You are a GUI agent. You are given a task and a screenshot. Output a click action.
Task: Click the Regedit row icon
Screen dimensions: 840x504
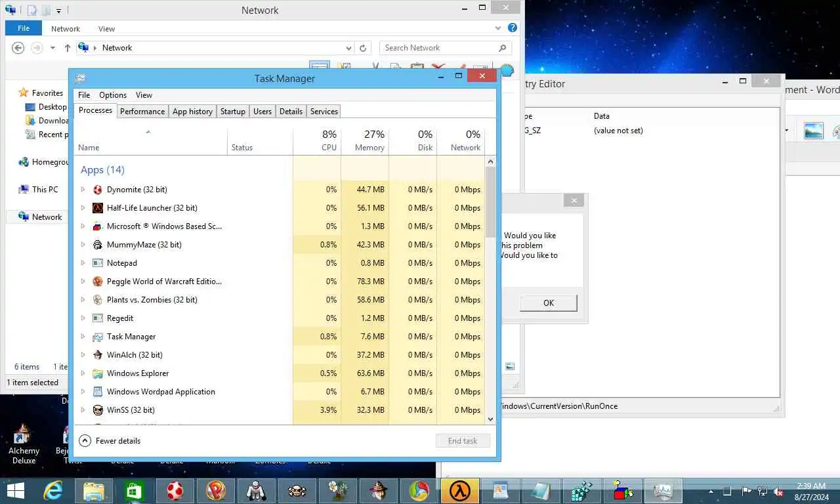(x=97, y=318)
